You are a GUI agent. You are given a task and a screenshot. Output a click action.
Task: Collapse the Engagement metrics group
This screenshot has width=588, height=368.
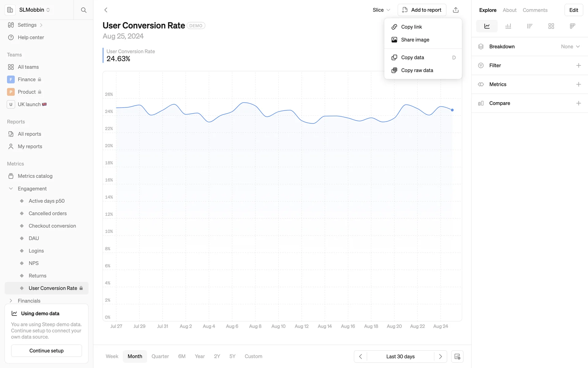pos(11,189)
